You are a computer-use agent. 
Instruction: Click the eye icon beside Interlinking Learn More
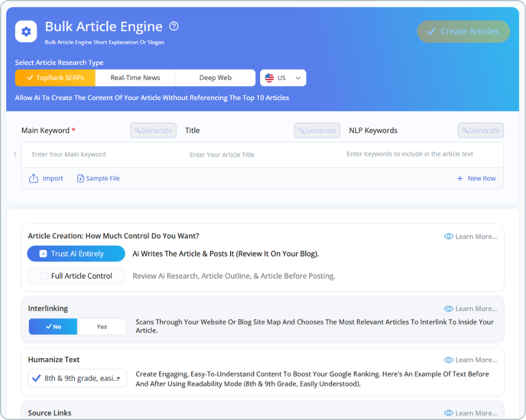pyautogui.click(x=448, y=308)
